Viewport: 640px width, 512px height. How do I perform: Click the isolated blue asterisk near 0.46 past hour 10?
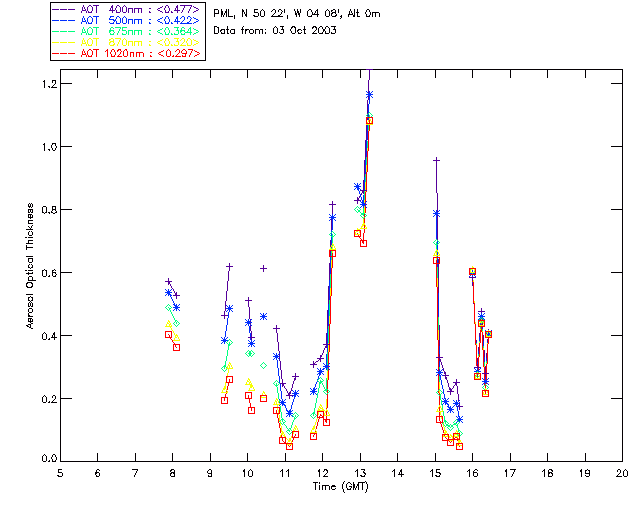(x=263, y=316)
